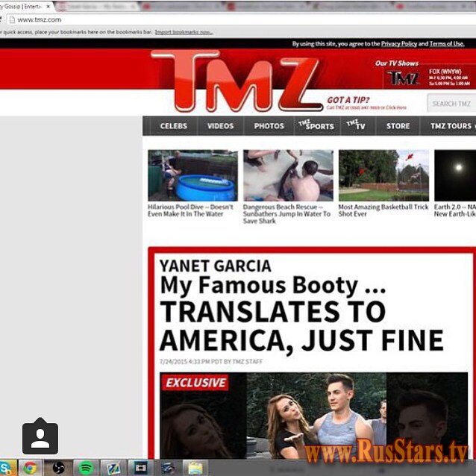
Task: Click Most Amazing Basketball Trick Shot caption
Action: pos(383,210)
